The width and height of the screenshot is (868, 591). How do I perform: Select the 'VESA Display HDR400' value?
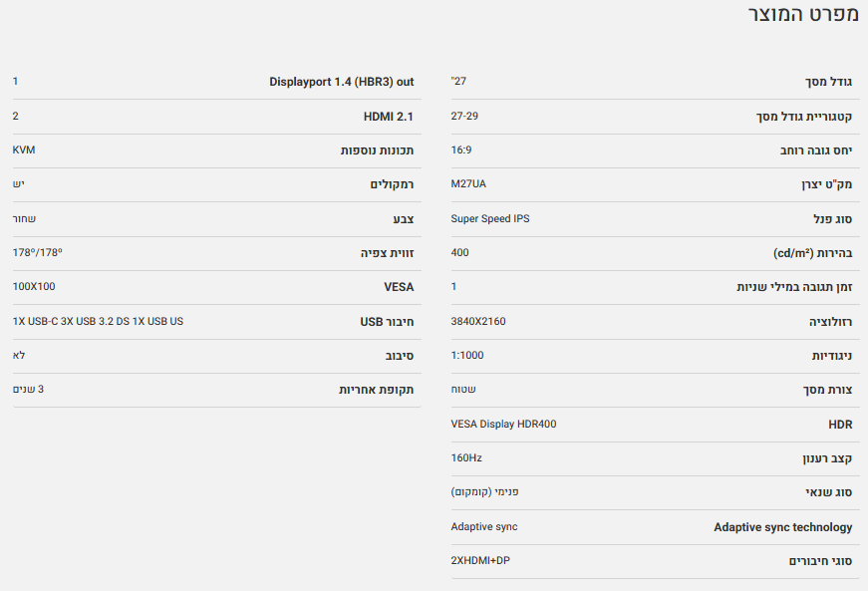point(503,424)
